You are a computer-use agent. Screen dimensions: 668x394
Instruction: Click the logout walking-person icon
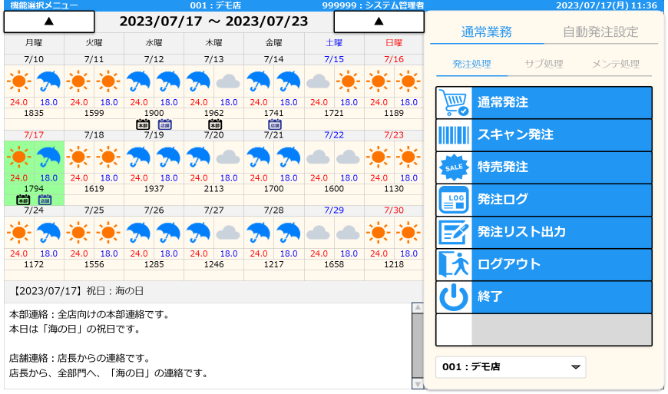(x=454, y=264)
